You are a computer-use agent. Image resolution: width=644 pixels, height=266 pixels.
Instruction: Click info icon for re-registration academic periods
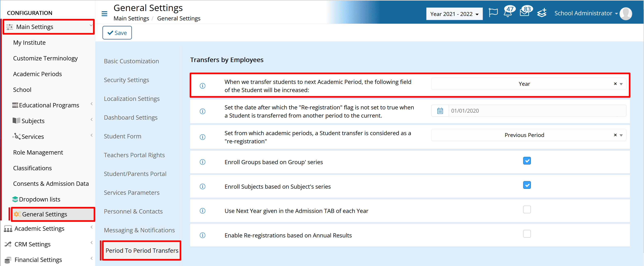[203, 137]
